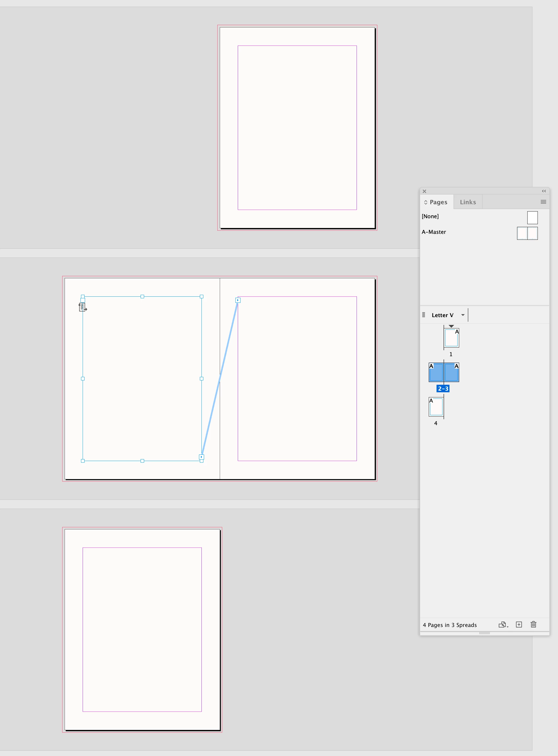The image size is (558, 756).
Task: Click the loaded text cursor icon on the frame
Action: pyautogui.click(x=82, y=307)
